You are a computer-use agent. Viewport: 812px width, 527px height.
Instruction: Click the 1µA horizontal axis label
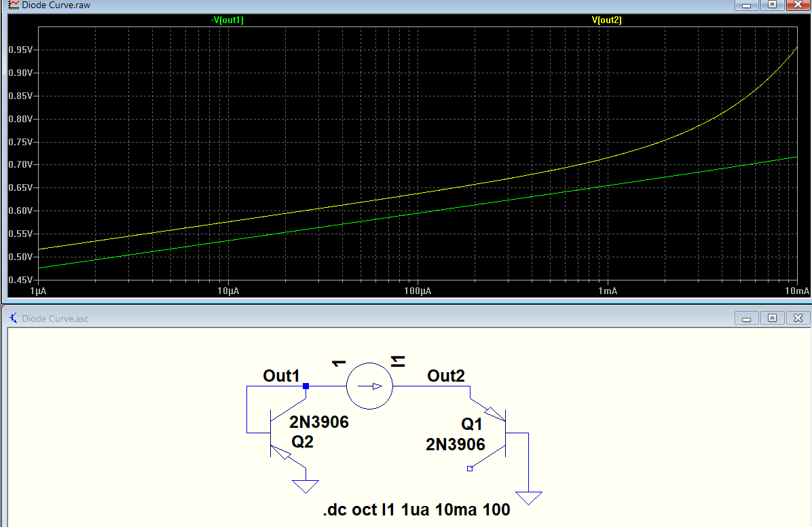point(38,291)
